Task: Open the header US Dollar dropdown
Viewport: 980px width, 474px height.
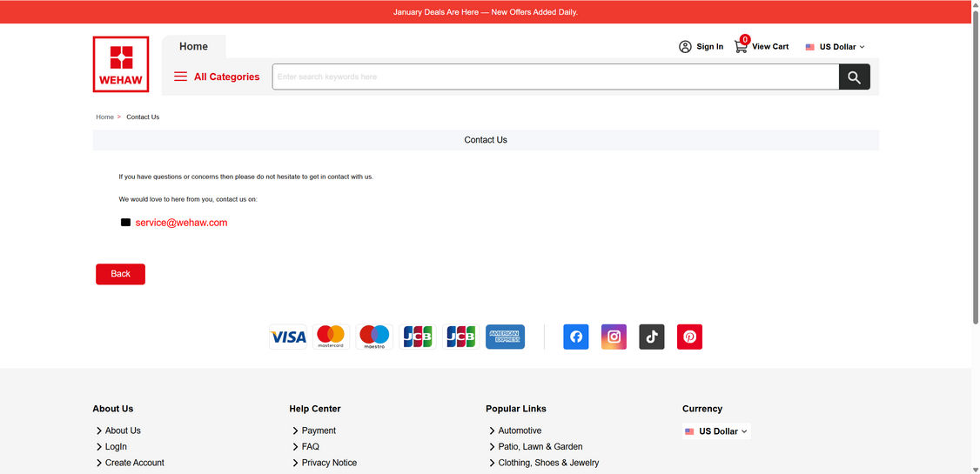Action: tap(835, 47)
